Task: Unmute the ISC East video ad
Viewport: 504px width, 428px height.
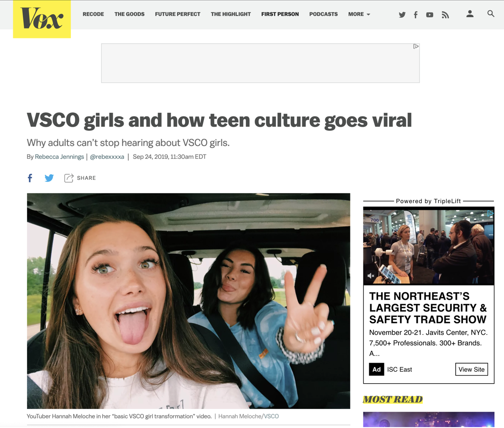Action: [x=371, y=276]
